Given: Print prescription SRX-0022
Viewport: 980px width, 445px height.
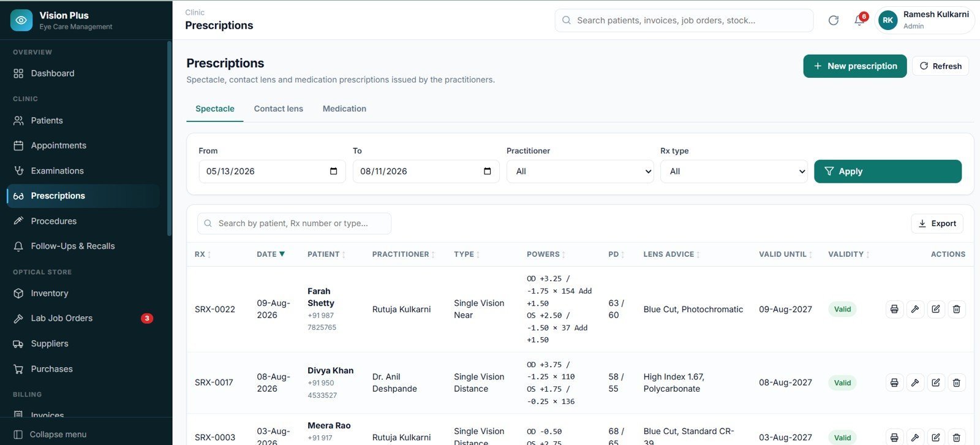Looking at the screenshot, I should pyautogui.click(x=894, y=309).
